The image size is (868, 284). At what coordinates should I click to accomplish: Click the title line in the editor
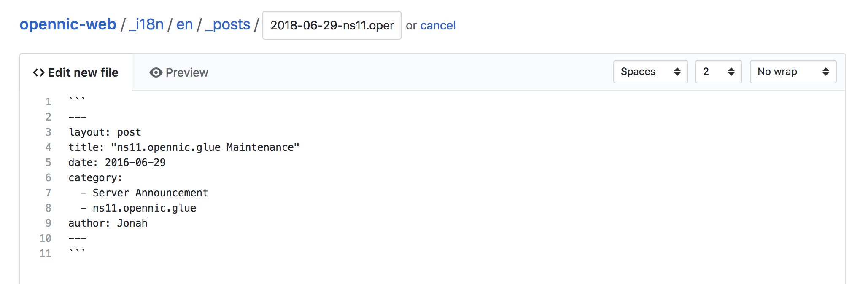click(x=184, y=147)
